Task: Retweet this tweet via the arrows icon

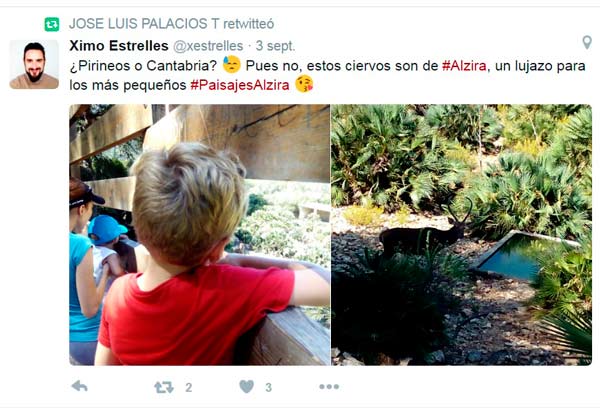Action: [164, 387]
